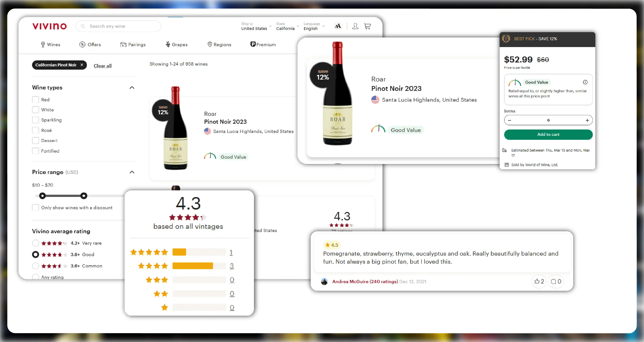644x342 pixels.
Task: Check the Red wine type box
Action: pos(35,100)
